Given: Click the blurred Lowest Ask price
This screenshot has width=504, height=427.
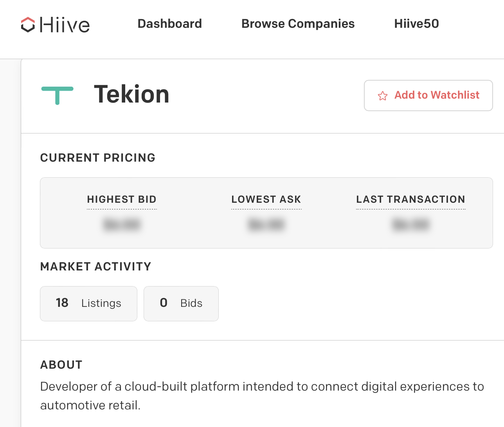Looking at the screenshot, I should [266, 225].
